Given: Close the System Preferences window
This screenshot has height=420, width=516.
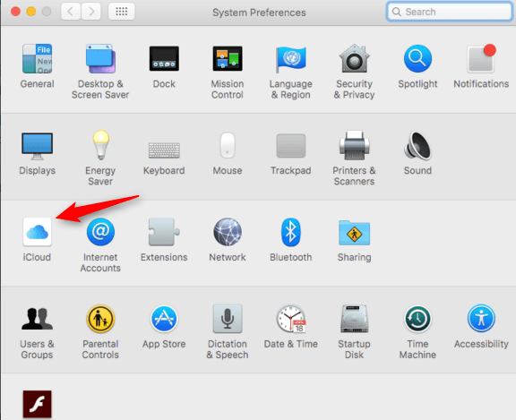Looking at the screenshot, I should pos(15,12).
